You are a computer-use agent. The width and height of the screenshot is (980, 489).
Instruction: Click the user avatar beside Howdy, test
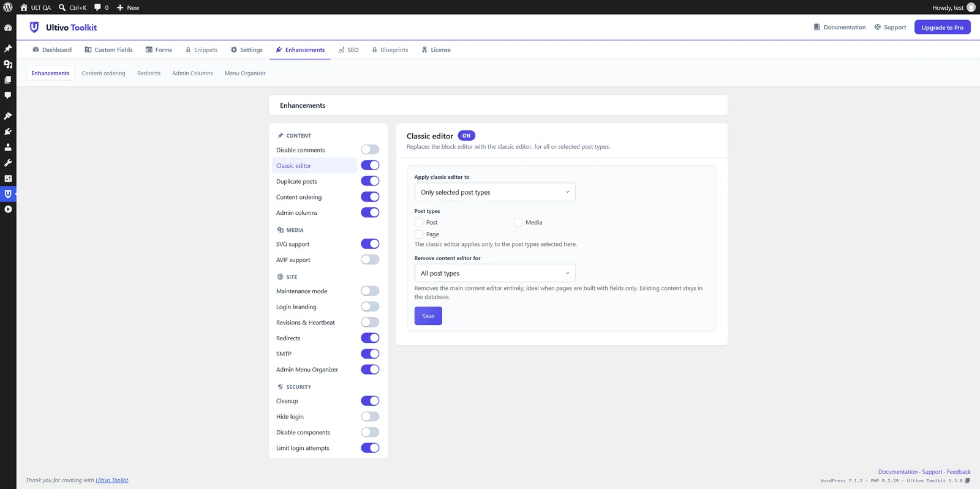[x=971, y=7]
